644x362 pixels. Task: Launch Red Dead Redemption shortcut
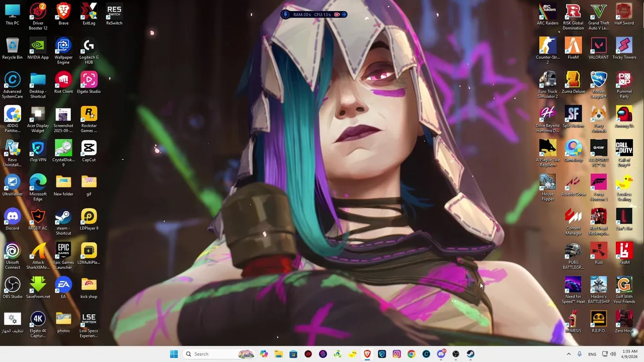[x=599, y=222]
